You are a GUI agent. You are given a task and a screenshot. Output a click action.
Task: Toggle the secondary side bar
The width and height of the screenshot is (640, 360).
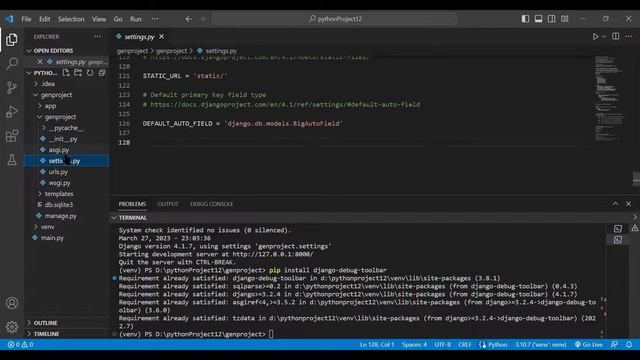click(x=551, y=19)
